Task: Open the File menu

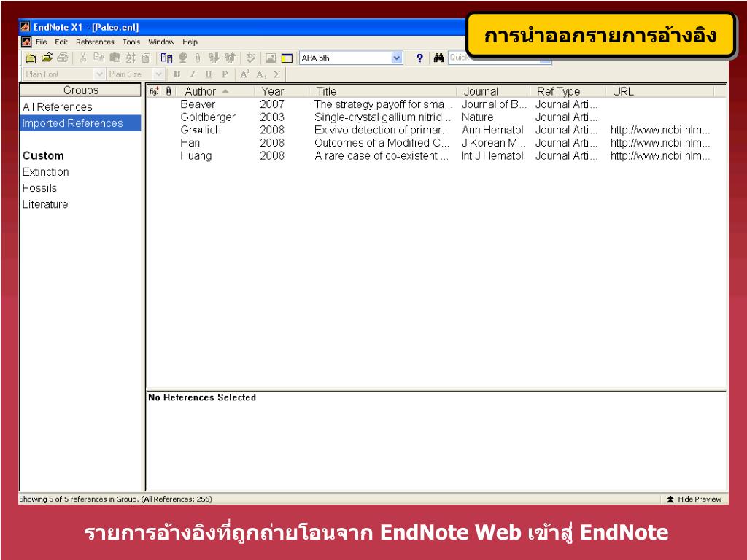Action: coord(42,42)
